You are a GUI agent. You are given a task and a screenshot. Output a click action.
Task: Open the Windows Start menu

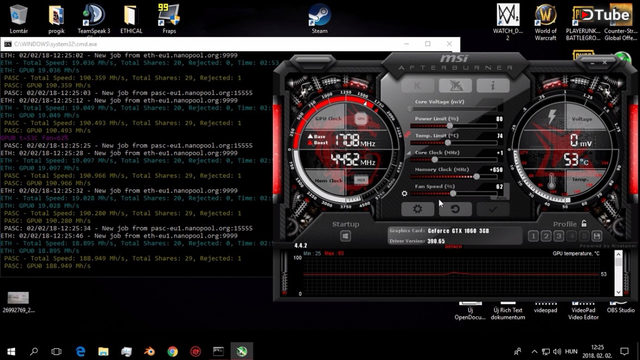pos(11,351)
